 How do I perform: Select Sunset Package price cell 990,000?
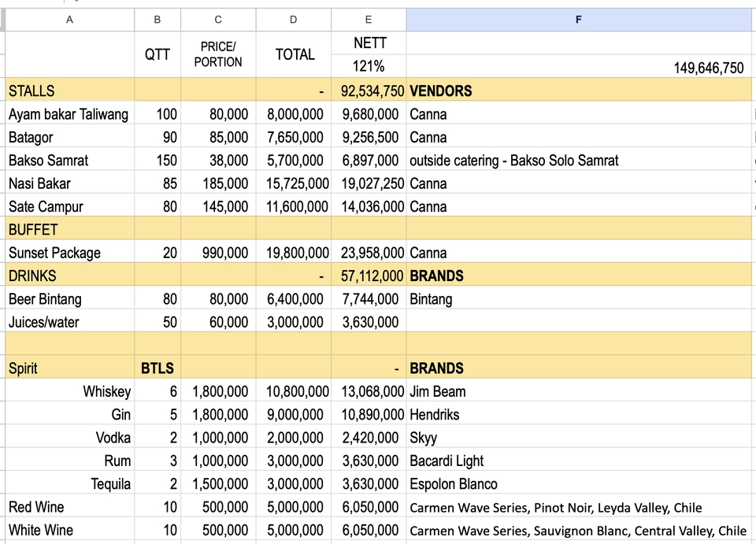click(218, 251)
